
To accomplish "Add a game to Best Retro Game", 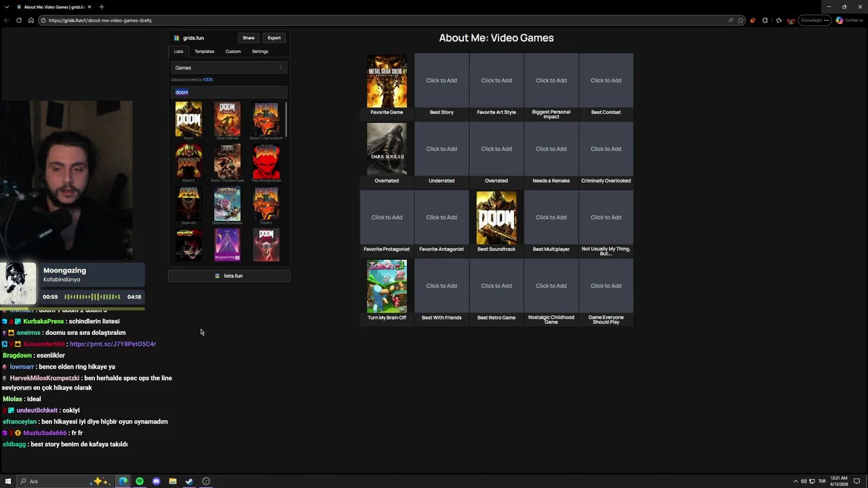I will (x=496, y=286).
